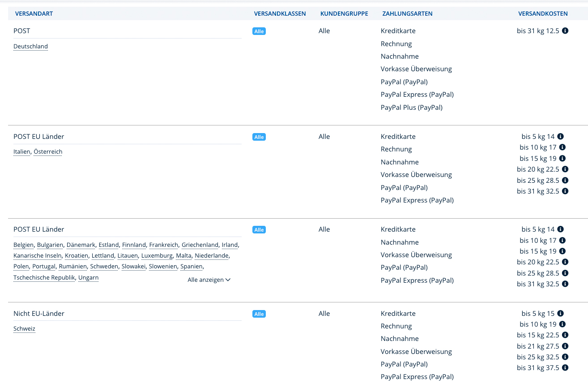Open the Österreich country link
The image size is (588, 388).
[x=48, y=152]
